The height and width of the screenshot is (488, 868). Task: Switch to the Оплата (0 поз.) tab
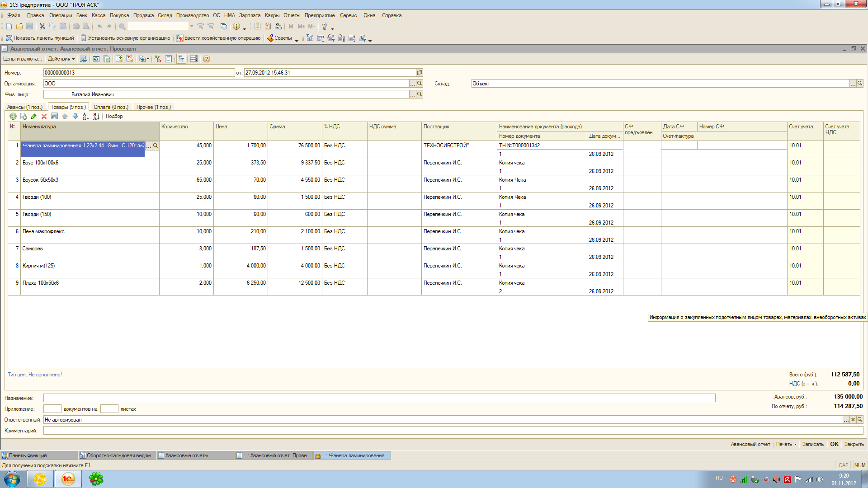click(111, 107)
